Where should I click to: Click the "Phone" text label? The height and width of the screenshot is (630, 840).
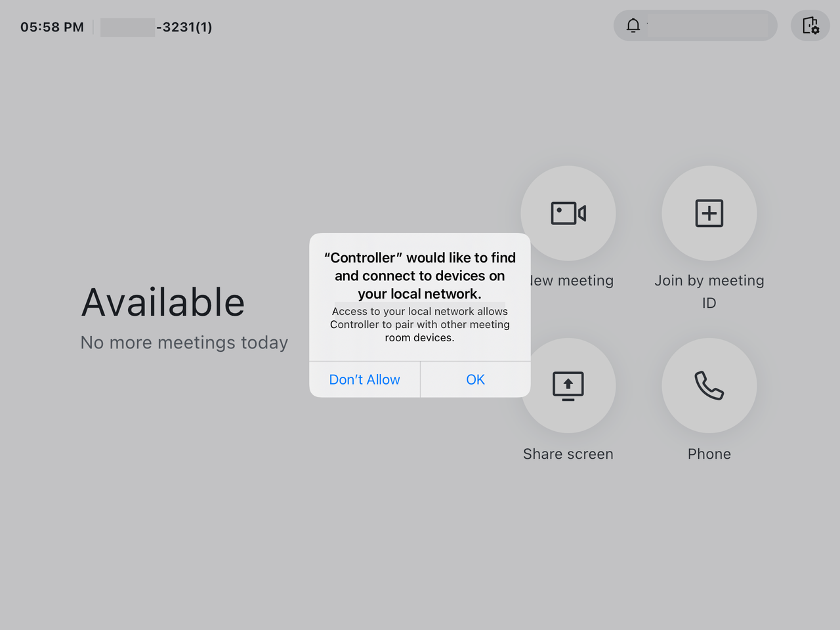click(709, 454)
